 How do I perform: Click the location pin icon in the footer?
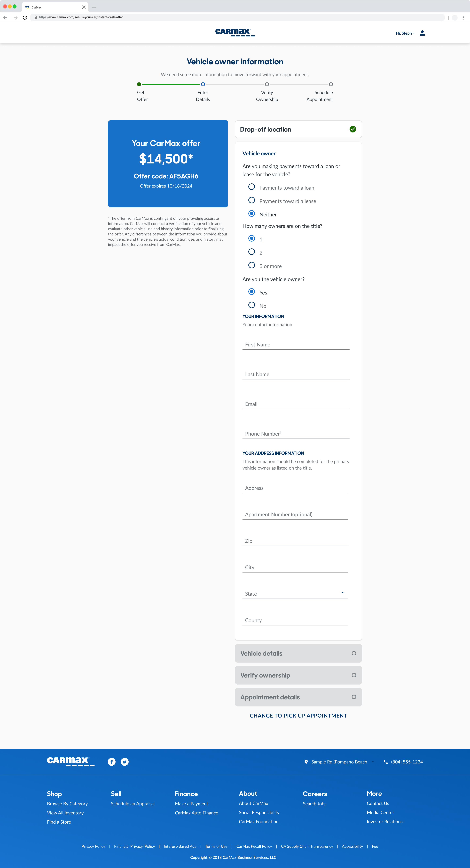306,762
